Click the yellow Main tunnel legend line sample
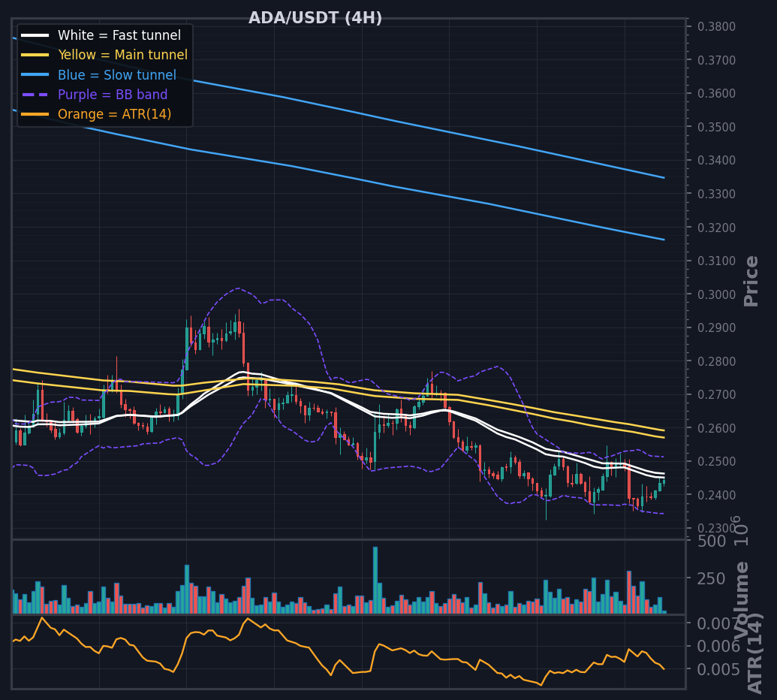Screen dimensions: 777x700 (x=35, y=55)
